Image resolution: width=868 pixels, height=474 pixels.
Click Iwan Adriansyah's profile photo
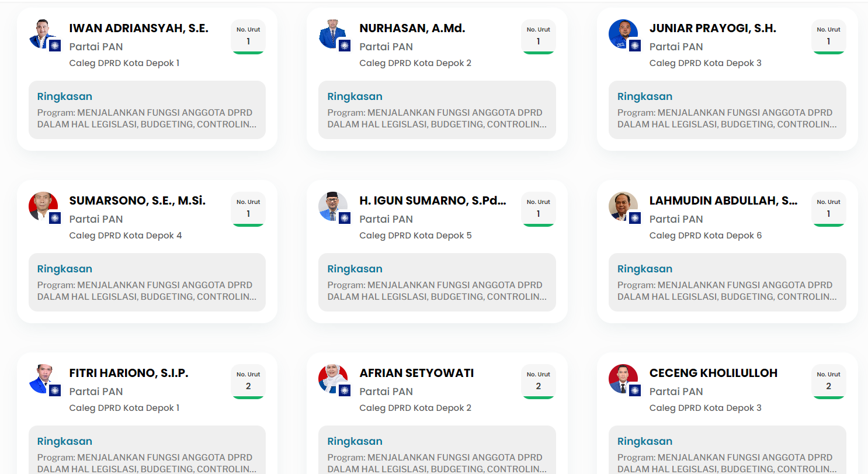43,34
